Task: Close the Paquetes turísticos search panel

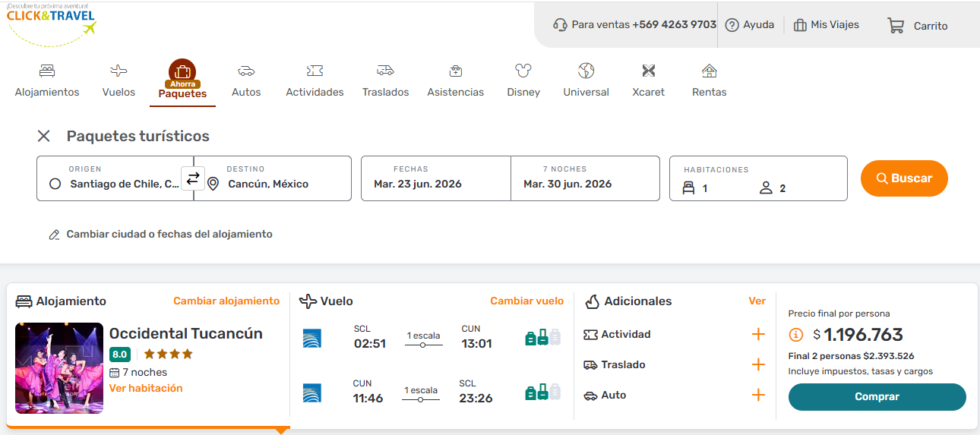Action: pos(44,136)
